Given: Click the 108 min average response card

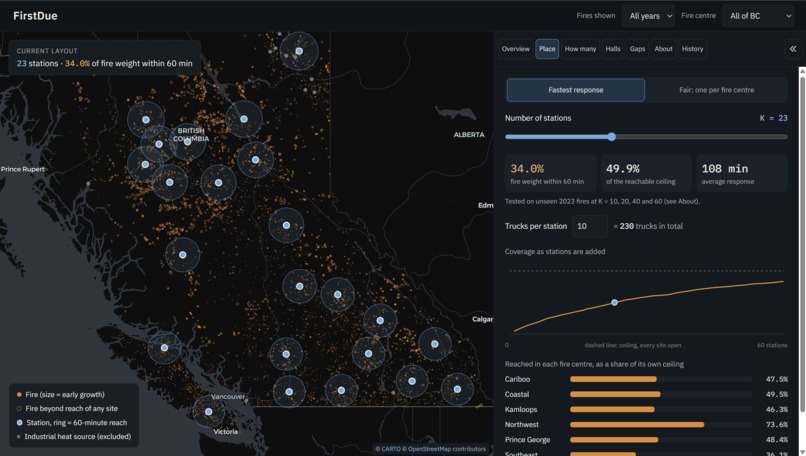Looking at the screenshot, I should (742, 173).
